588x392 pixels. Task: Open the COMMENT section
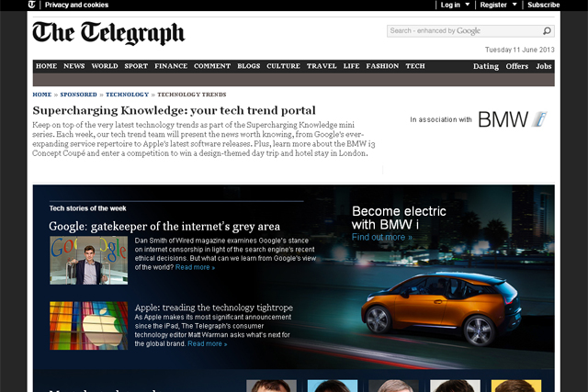pos(212,66)
